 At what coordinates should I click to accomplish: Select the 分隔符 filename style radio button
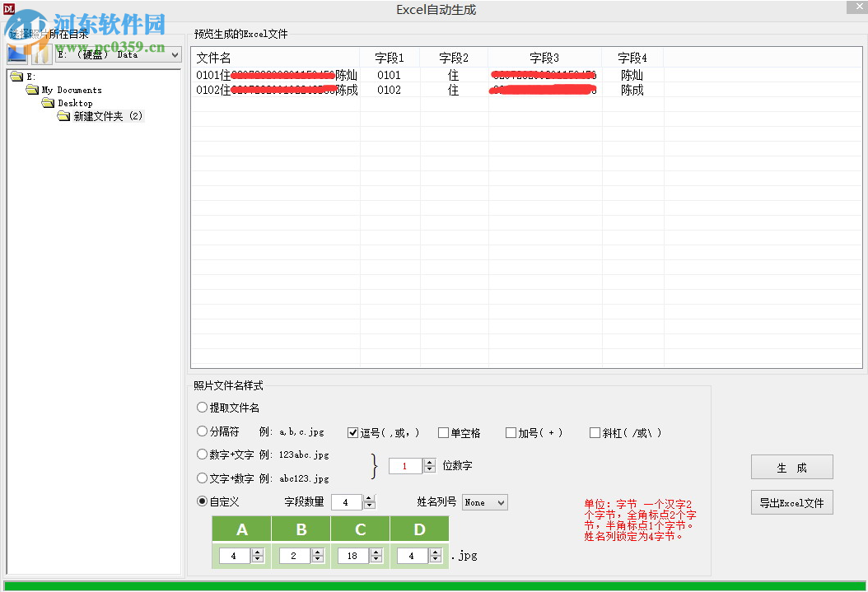(202, 431)
